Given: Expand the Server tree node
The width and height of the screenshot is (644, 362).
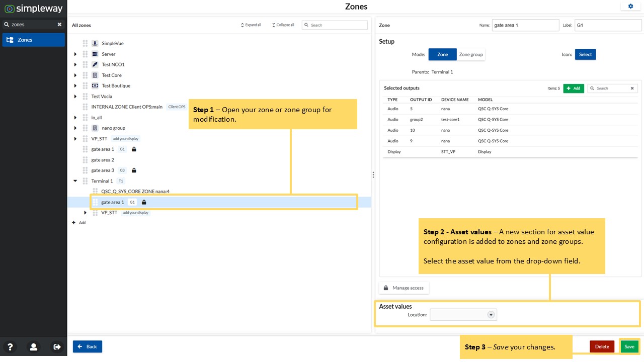Looking at the screenshot, I should 75,54.
